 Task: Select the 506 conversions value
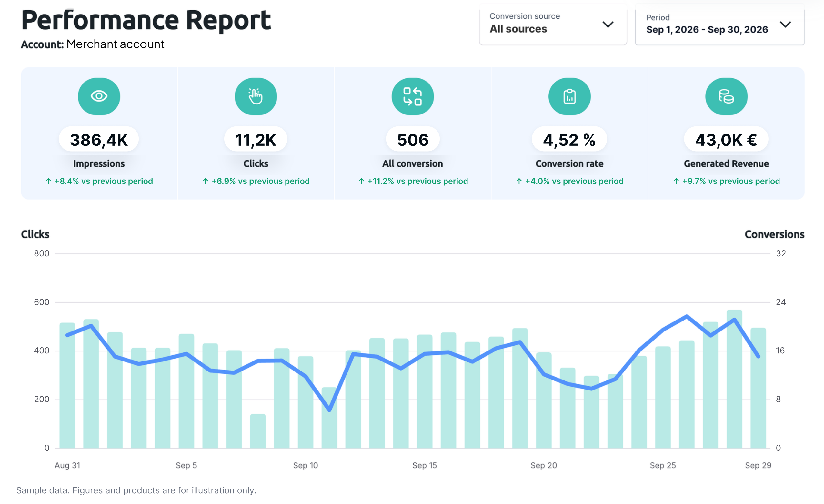413,140
